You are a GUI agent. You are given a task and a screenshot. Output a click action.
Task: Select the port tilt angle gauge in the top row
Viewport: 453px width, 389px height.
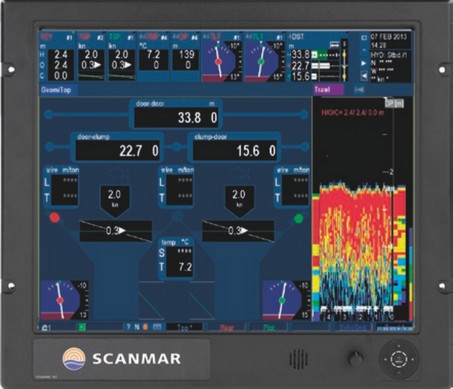pos(222,57)
